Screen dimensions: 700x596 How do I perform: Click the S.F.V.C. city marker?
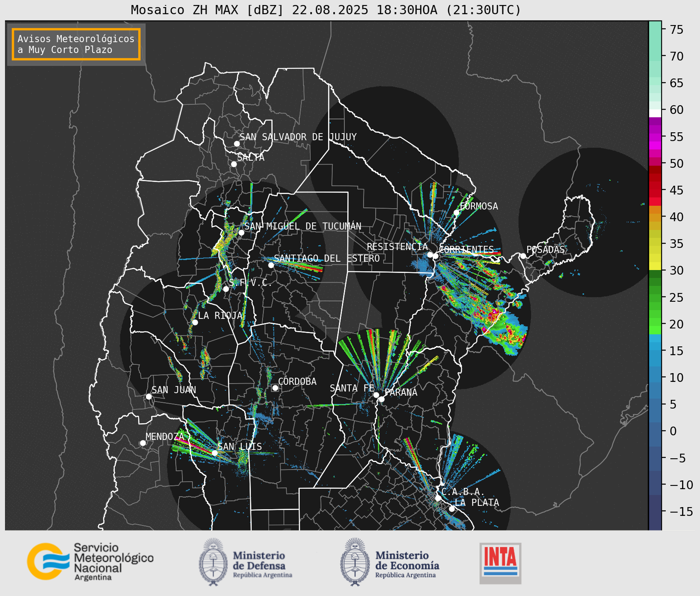[x=226, y=289]
